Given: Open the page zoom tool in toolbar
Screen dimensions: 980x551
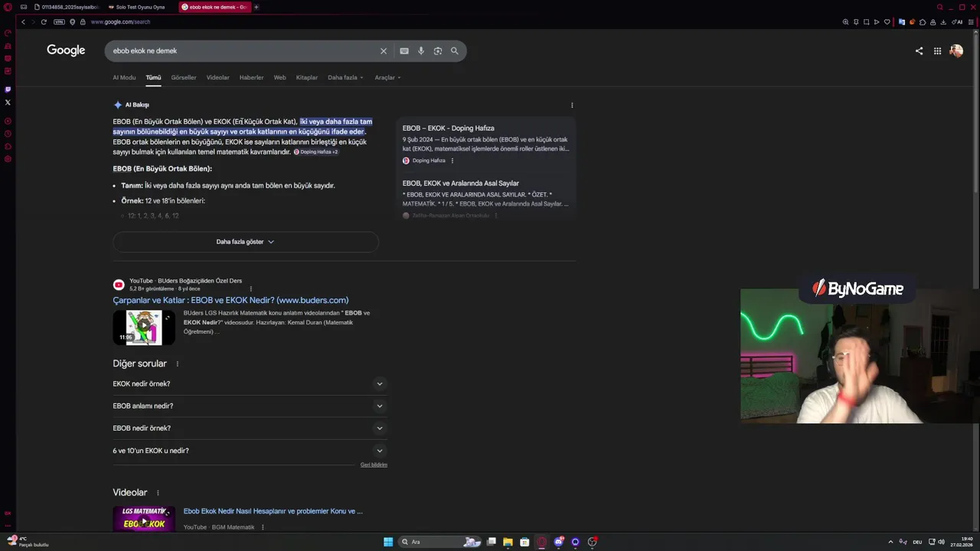Looking at the screenshot, I should (845, 22).
